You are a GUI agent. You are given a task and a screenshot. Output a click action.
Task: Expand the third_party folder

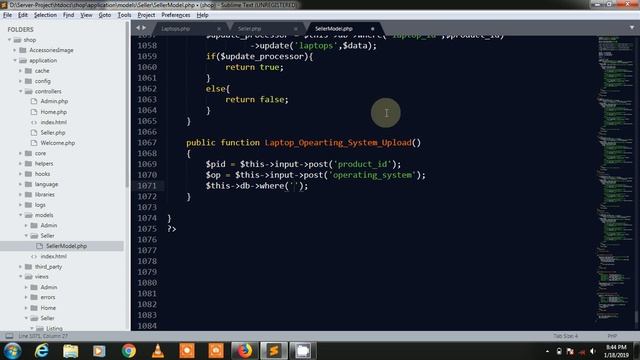[20, 267]
